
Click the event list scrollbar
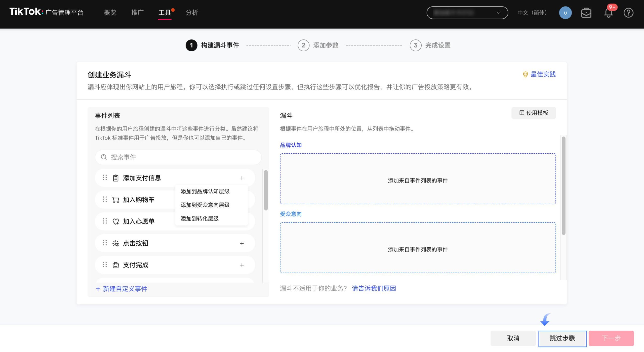tap(266, 190)
